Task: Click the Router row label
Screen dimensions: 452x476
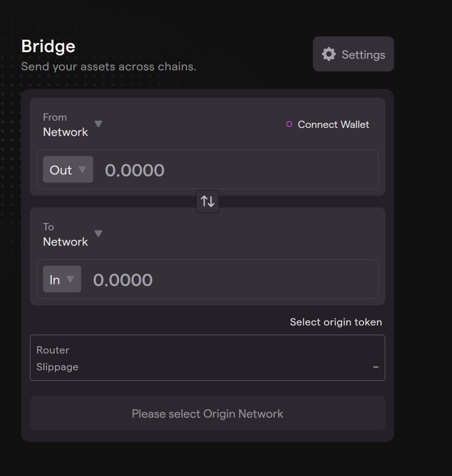Action: [x=53, y=350]
